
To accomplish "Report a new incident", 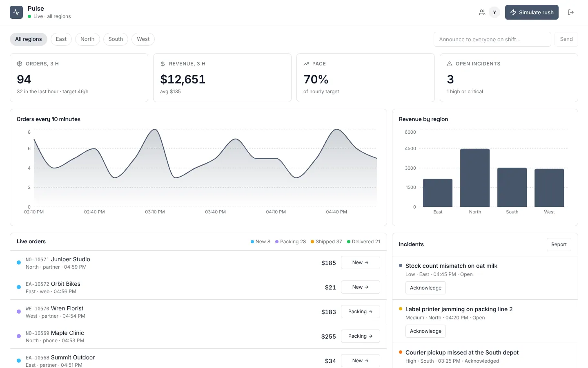I will pyautogui.click(x=559, y=245).
